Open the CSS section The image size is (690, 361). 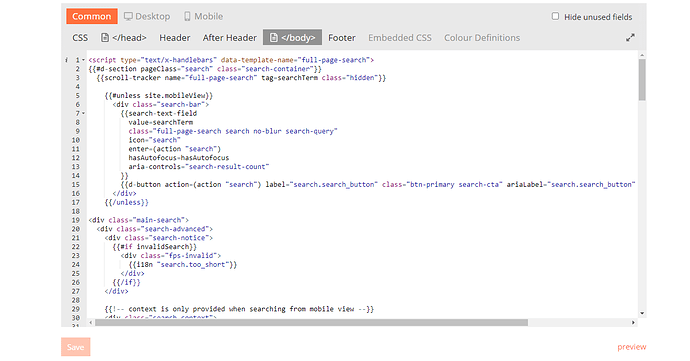80,38
